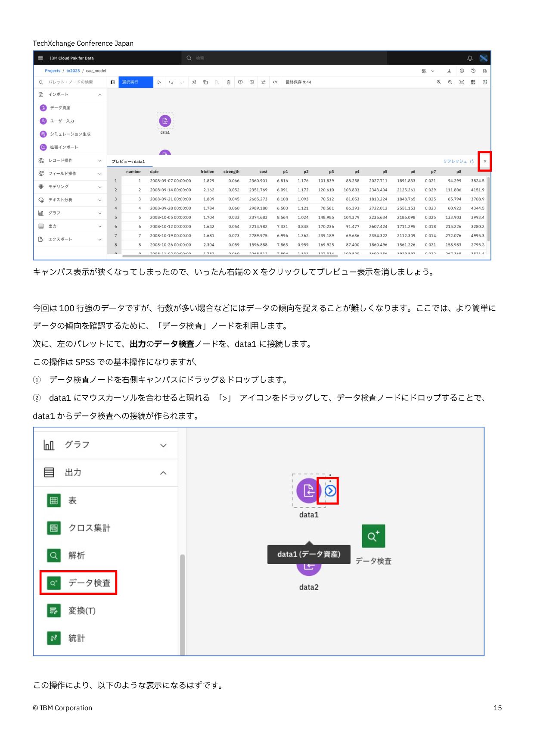Click the delete (trash) icon
The image size is (534, 756).
(x=229, y=82)
